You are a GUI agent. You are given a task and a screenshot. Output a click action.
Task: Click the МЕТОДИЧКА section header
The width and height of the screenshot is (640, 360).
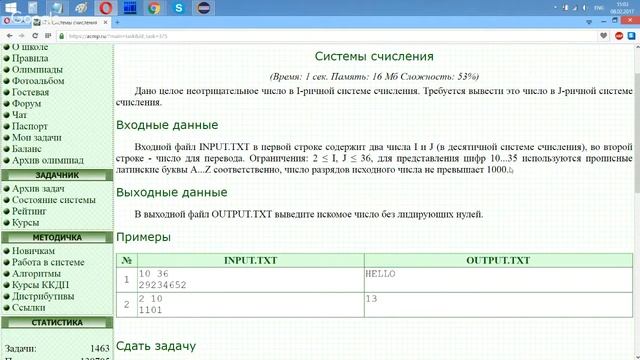coord(57,238)
